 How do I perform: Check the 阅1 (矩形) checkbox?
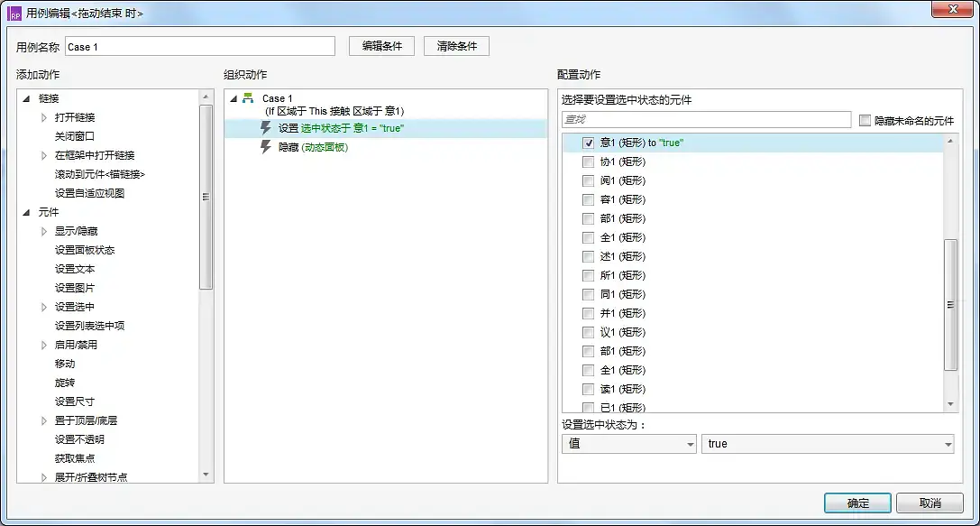(x=588, y=181)
